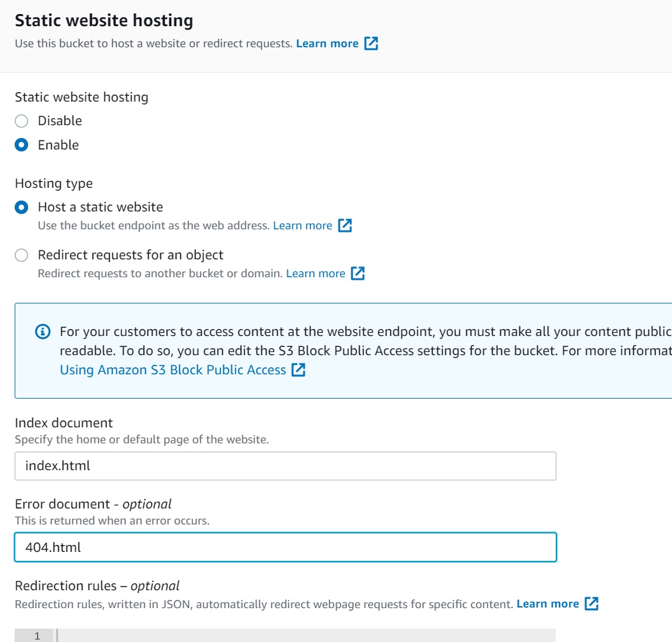This screenshot has width=672, height=642.
Task: Click line number 1 in the editor gutter
Action: coord(36,635)
